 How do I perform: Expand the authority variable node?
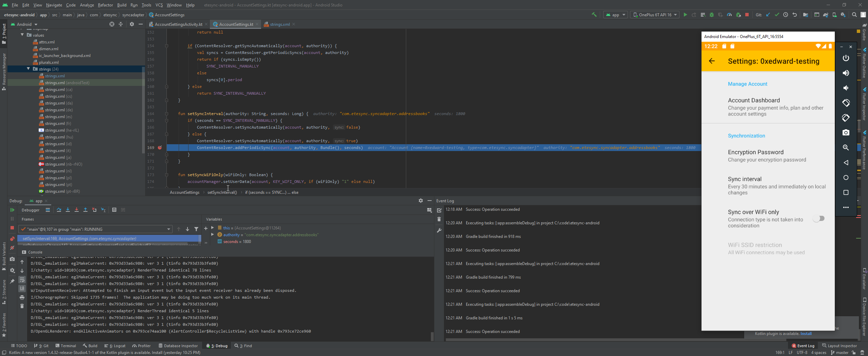click(x=213, y=235)
